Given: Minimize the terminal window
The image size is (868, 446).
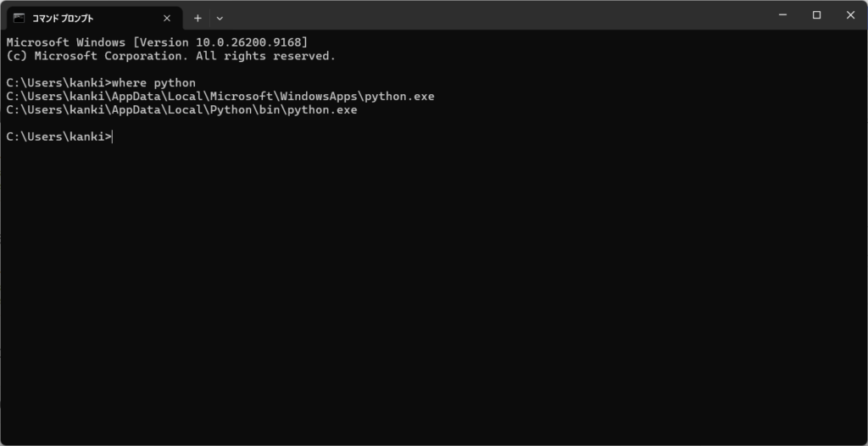Looking at the screenshot, I should click(x=782, y=15).
